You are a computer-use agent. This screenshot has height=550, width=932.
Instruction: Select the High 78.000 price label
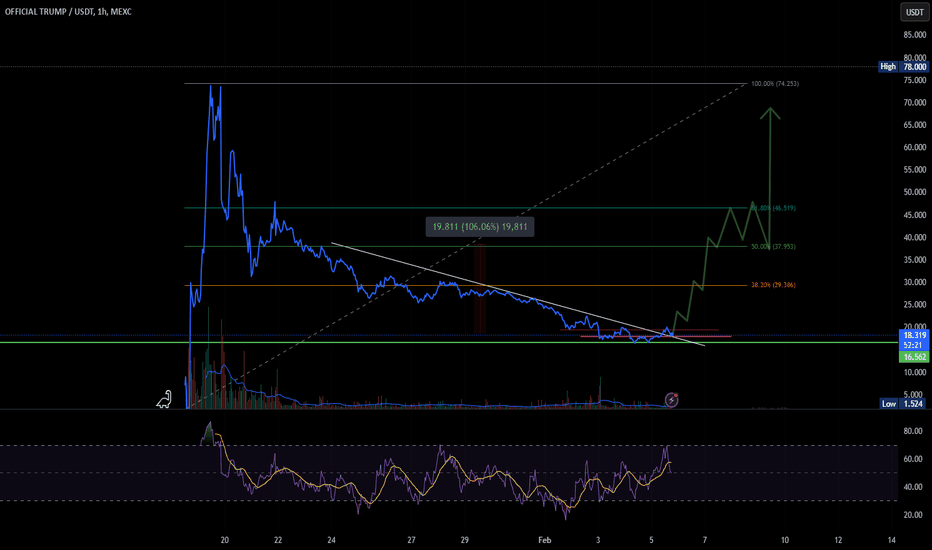[903, 67]
